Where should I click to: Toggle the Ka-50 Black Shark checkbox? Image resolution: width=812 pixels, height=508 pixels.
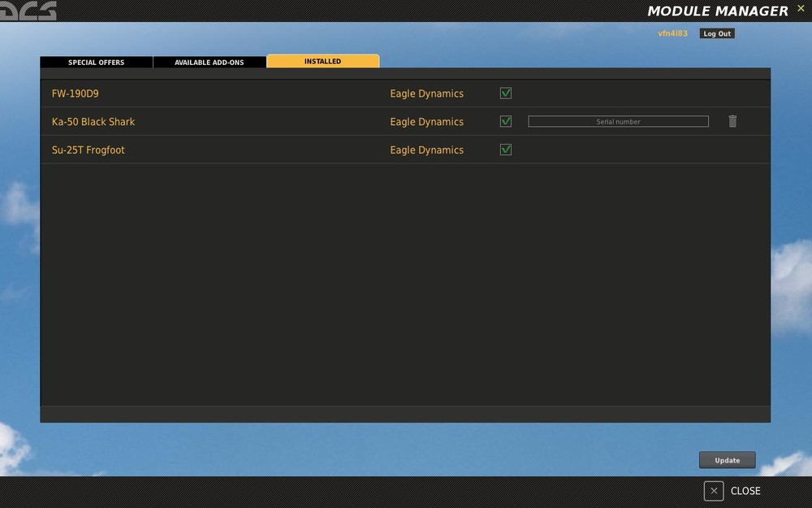505,121
